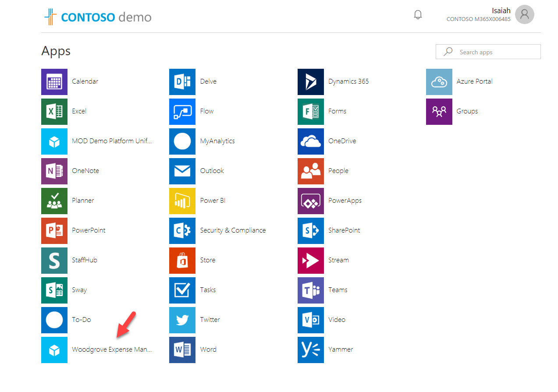
Task: Click the Yammer text label
Action: point(341,350)
